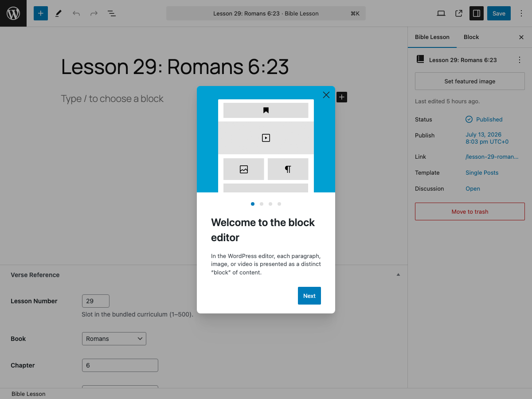View the lesson in a new tab

tap(459, 13)
